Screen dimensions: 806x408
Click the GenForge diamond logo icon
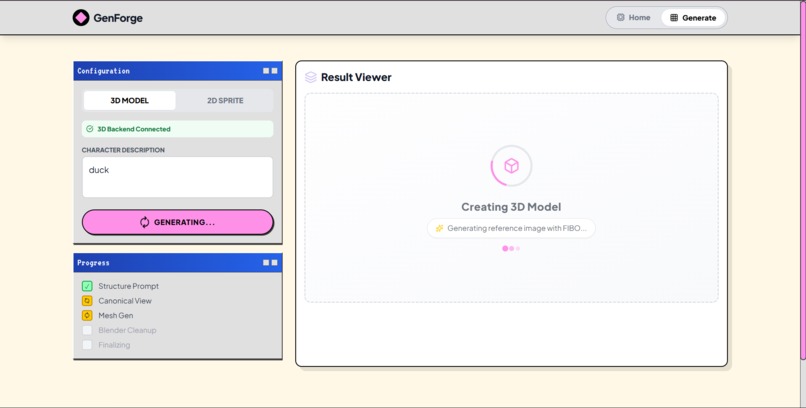point(81,18)
